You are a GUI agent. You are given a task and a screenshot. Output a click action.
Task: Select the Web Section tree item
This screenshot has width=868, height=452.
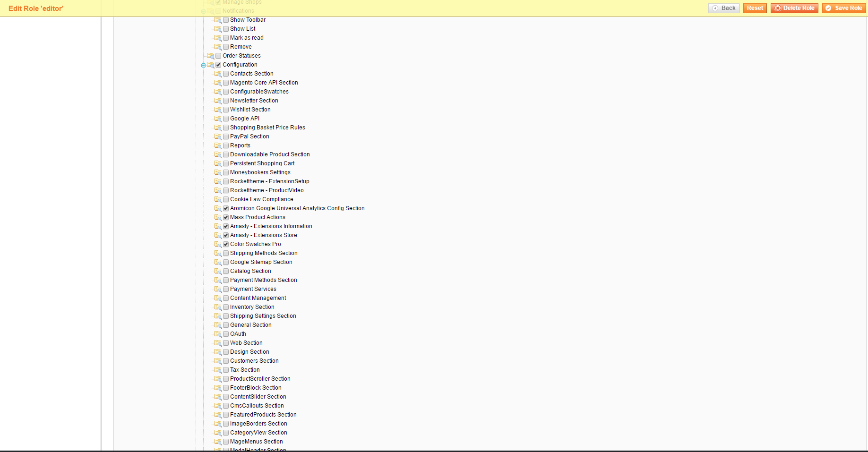pos(246,343)
